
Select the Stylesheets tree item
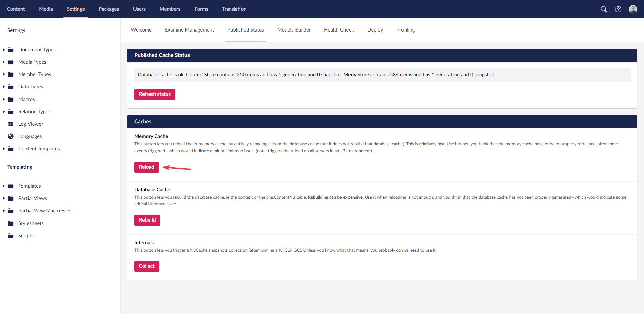[31, 223]
